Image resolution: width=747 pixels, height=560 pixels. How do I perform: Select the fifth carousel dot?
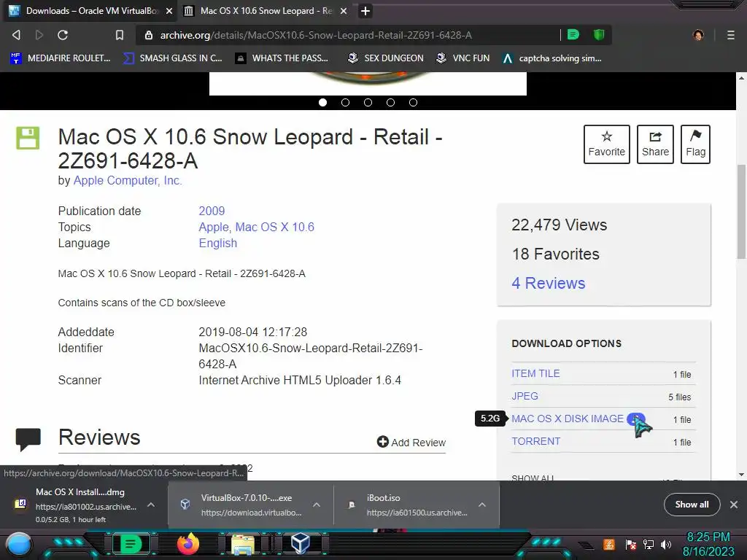click(x=413, y=102)
